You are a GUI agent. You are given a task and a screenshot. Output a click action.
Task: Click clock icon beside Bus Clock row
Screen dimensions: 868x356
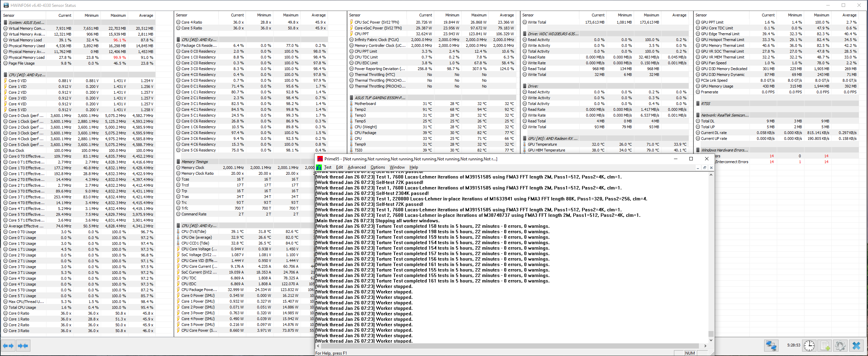click(5, 150)
